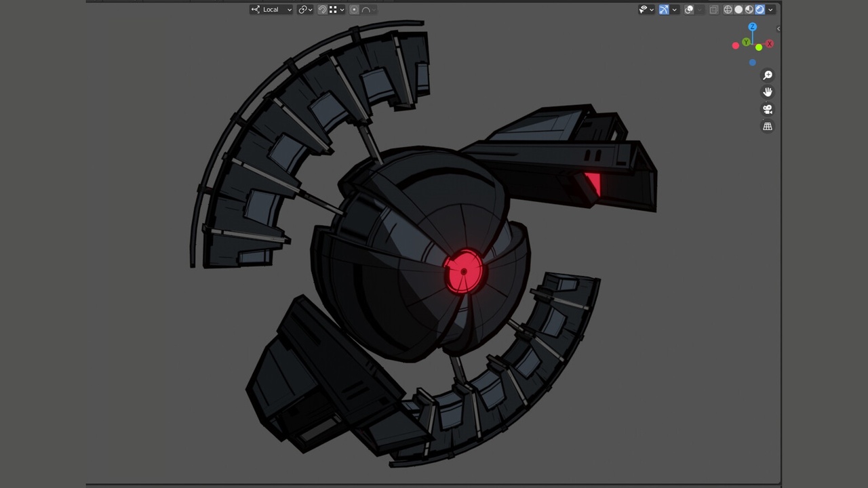
Task: Expand the sidebar with the small arrow
Action: [x=778, y=28]
